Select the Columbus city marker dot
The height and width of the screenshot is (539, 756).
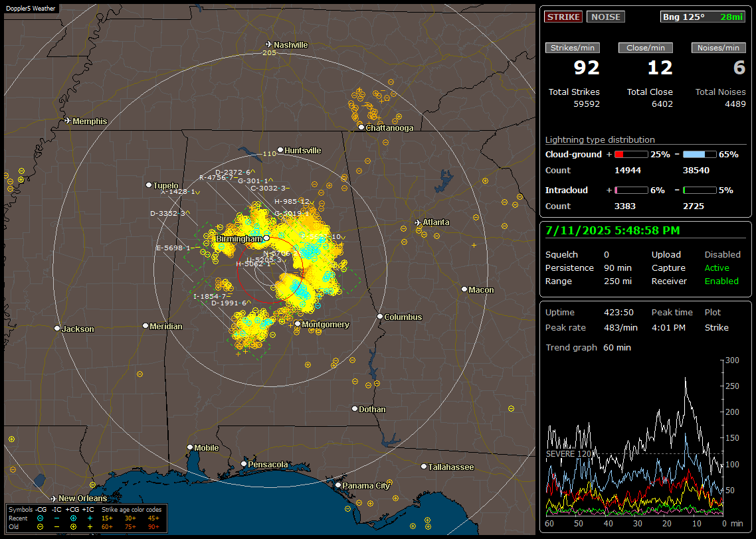coord(380,317)
